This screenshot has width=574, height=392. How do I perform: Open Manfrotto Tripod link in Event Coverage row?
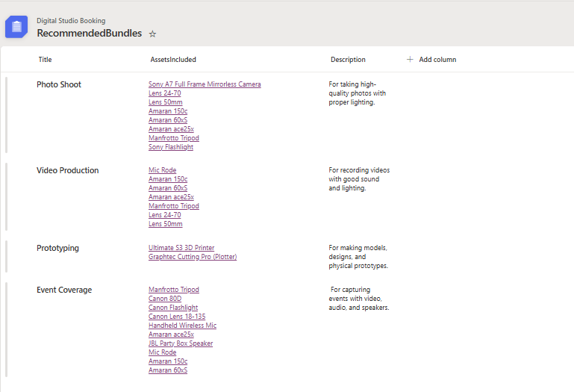(x=174, y=290)
